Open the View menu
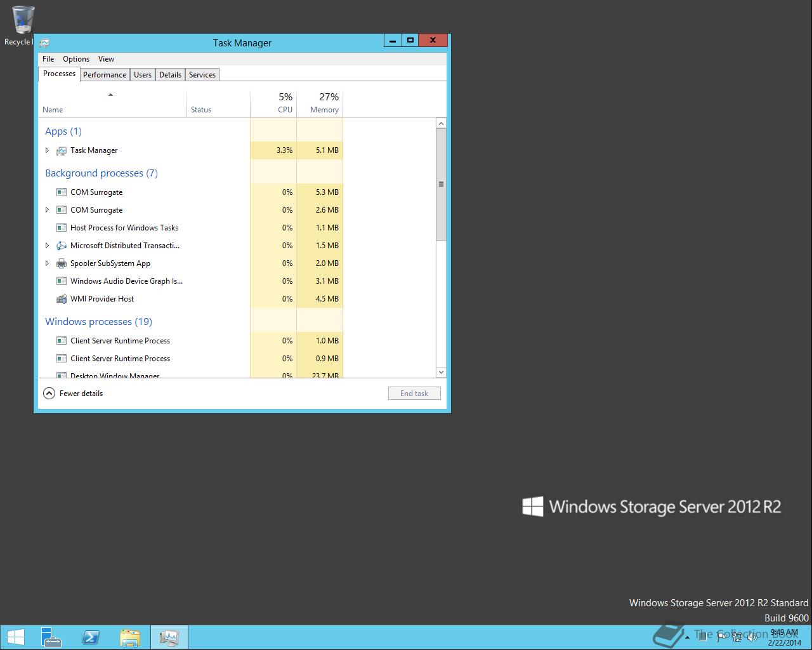 coord(106,59)
